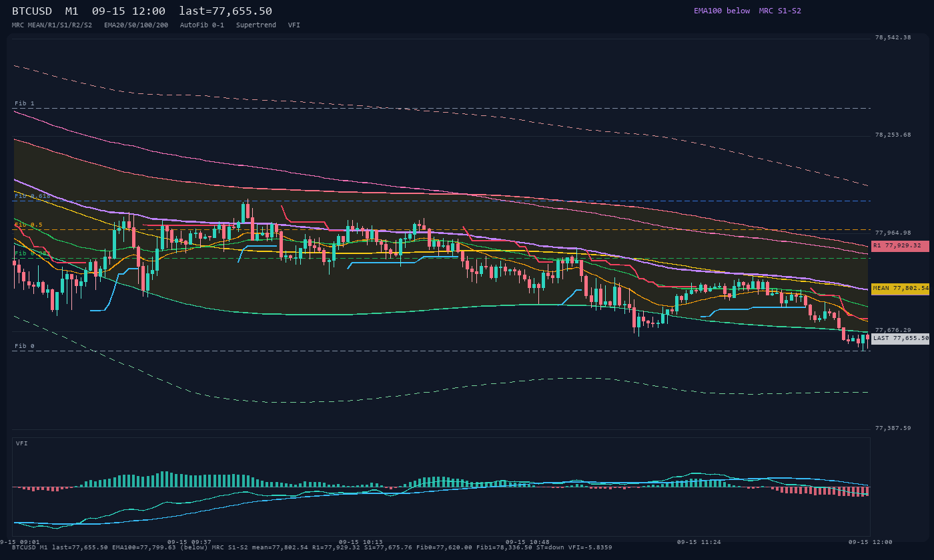Click the 77,387.59 price axis label

893,429
